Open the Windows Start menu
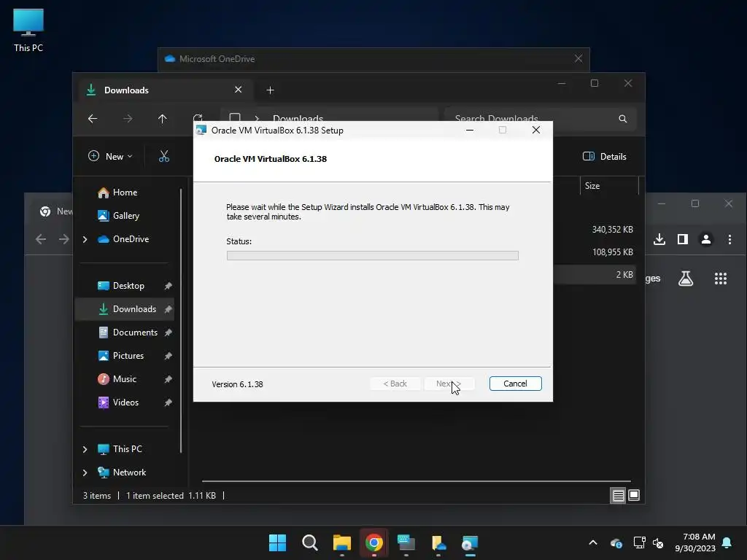The width and height of the screenshot is (747, 560). coord(278,542)
